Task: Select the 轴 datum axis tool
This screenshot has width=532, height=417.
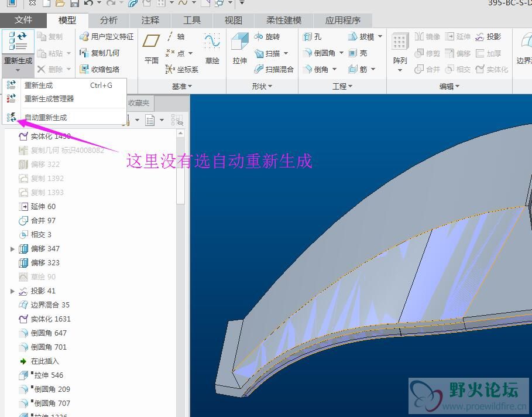Action: point(176,37)
